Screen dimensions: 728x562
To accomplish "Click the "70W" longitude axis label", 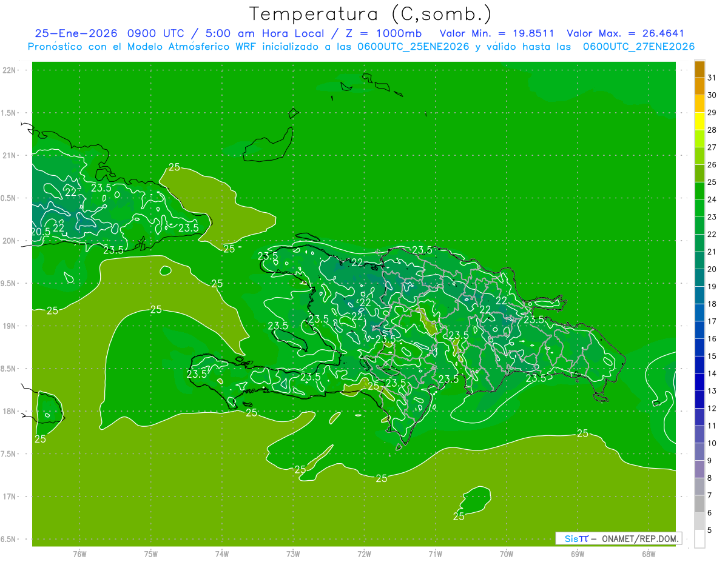I will tap(507, 554).
